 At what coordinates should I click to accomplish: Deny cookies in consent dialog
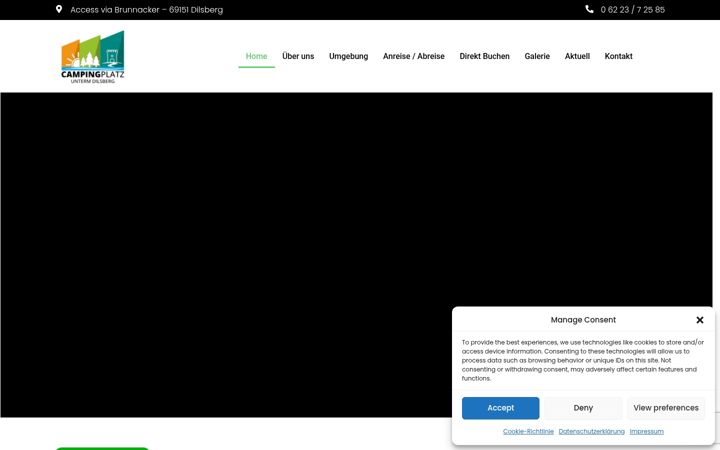pyautogui.click(x=583, y=408)
